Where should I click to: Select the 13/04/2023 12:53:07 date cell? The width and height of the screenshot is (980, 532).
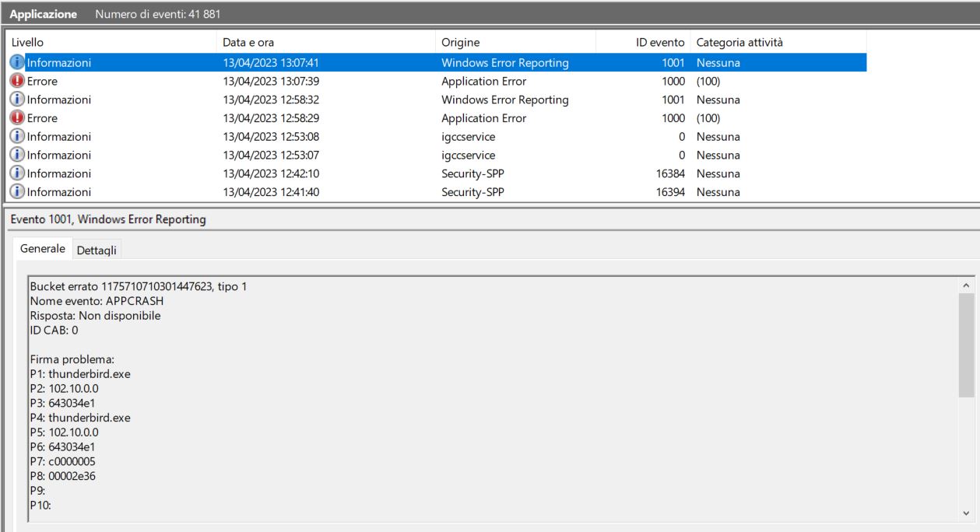coord(270,155)
